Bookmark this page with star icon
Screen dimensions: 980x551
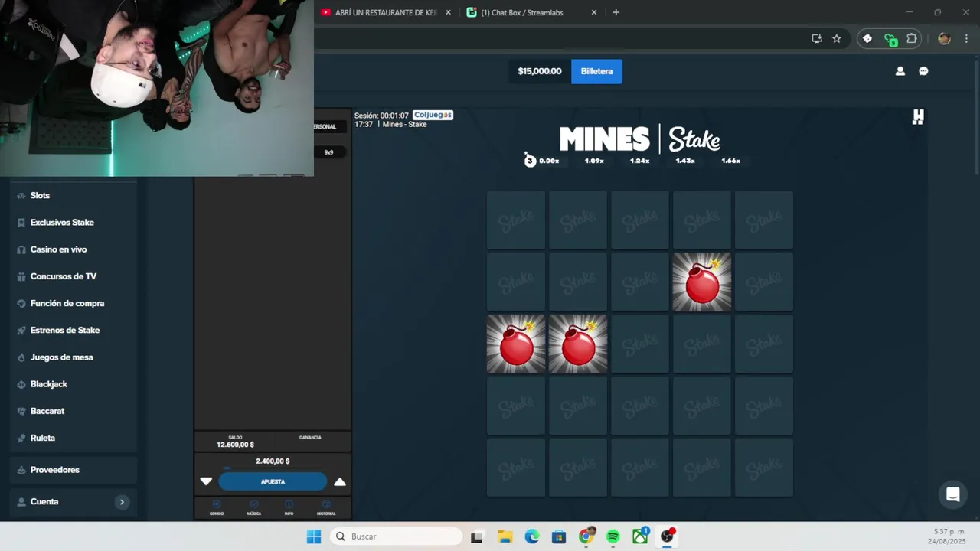coord(837,38)
